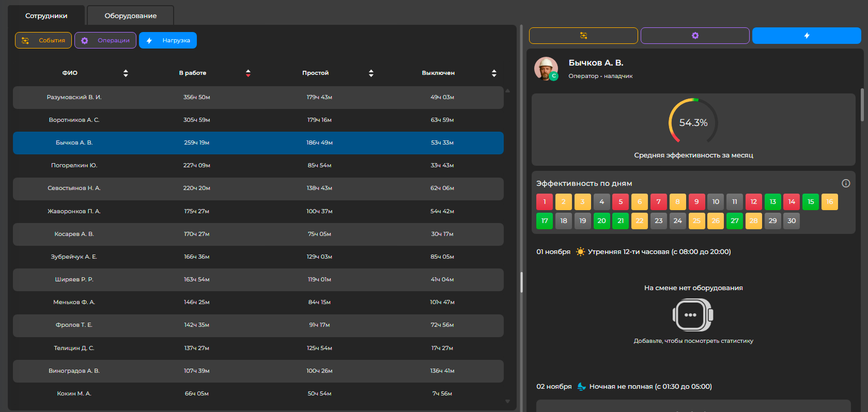
Task: Select day 15 green efficiency square
Action: (x=810, y=202)
